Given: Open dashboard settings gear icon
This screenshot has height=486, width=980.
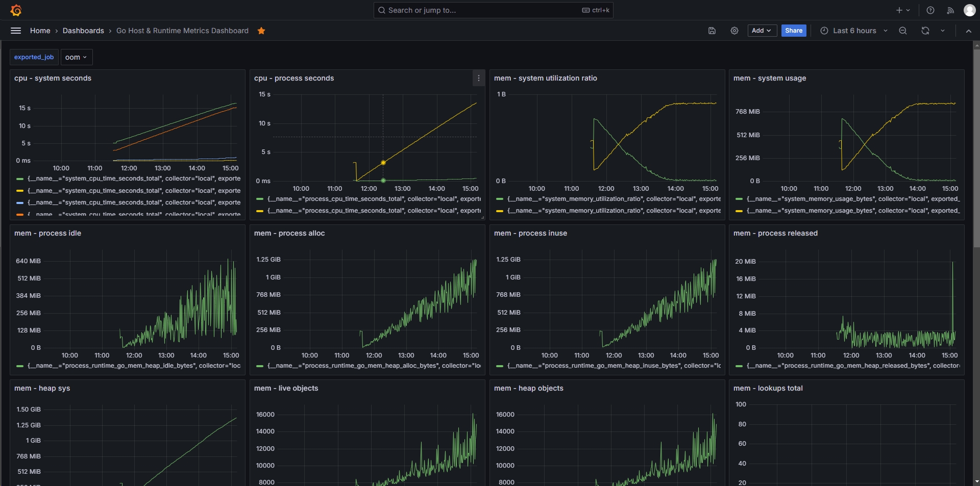Looking at the screenshot, I should pyautogui.click(x=734, y=31).
